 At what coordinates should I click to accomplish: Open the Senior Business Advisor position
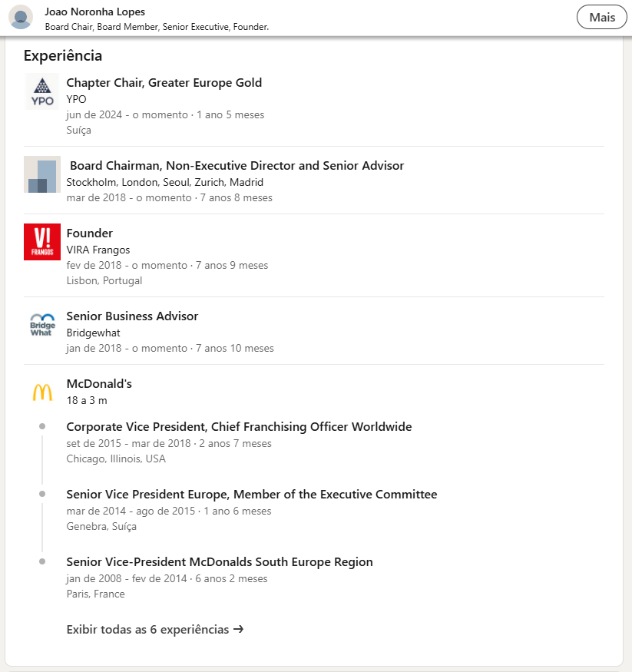[x=132, y=316]
